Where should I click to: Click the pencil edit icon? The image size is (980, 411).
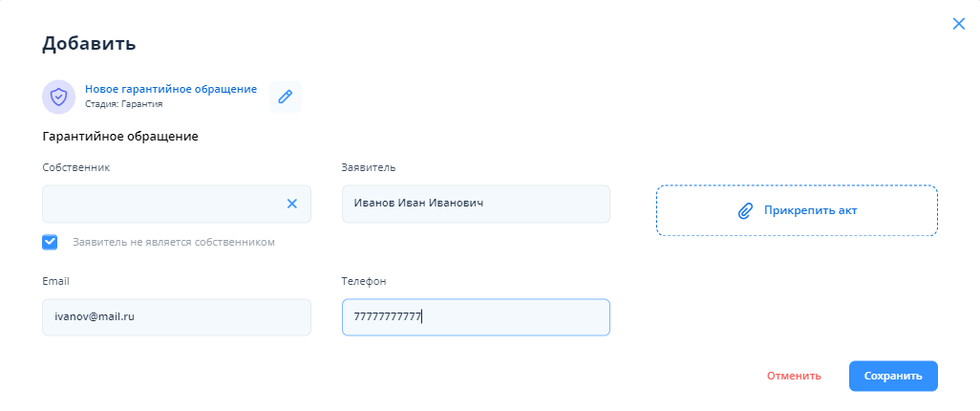click(x=285, y=97)
